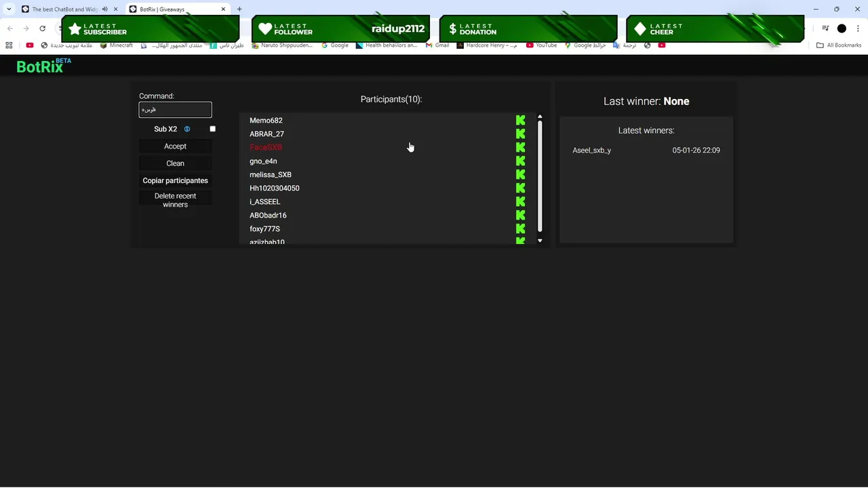Open the Naruto Shippuuden bookmark
Screen dimensions: 868x488
point(282,45)
